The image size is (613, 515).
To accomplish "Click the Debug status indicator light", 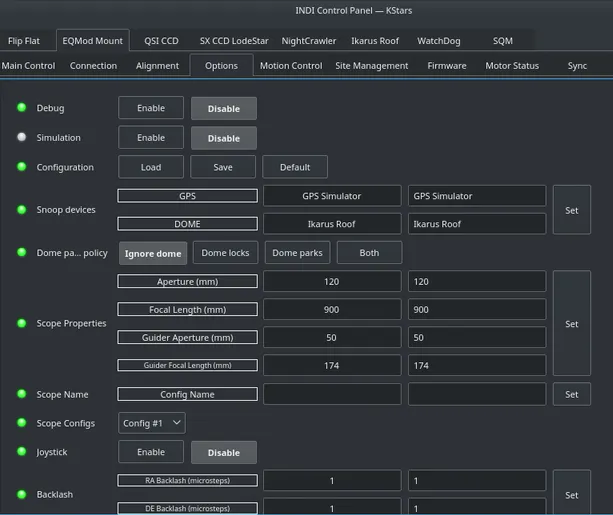I will [x=22, y=107].
